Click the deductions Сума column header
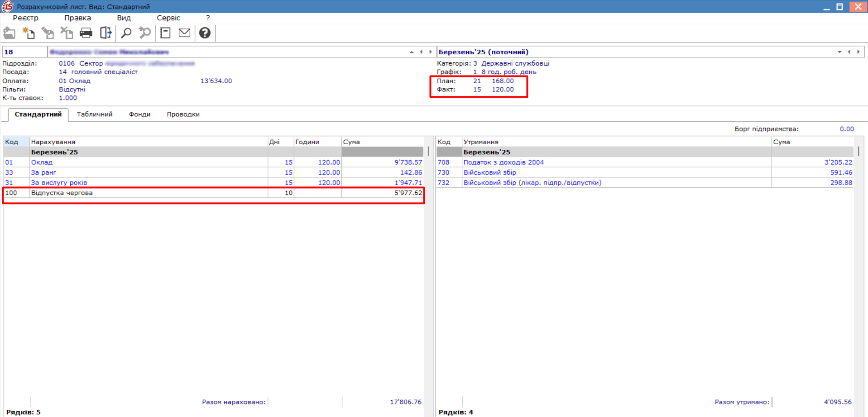868x417 pixels. point(813,142)
